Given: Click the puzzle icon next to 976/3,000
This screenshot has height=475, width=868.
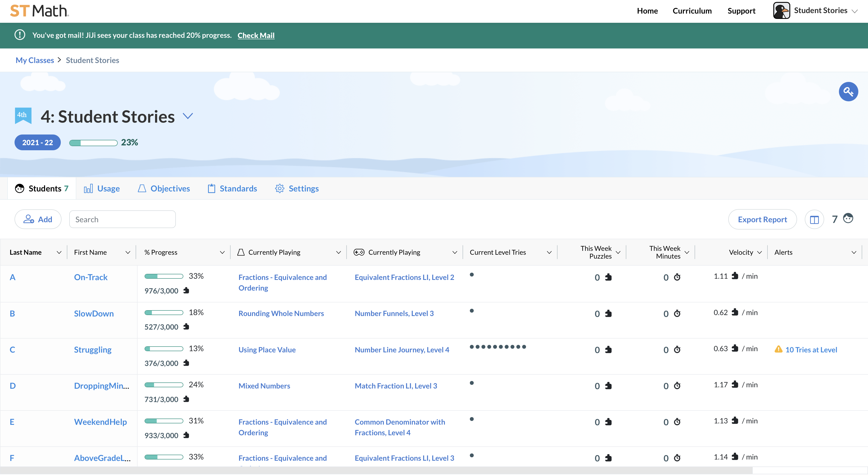Looking at the screenshot, I should click(x=186, y=291).
